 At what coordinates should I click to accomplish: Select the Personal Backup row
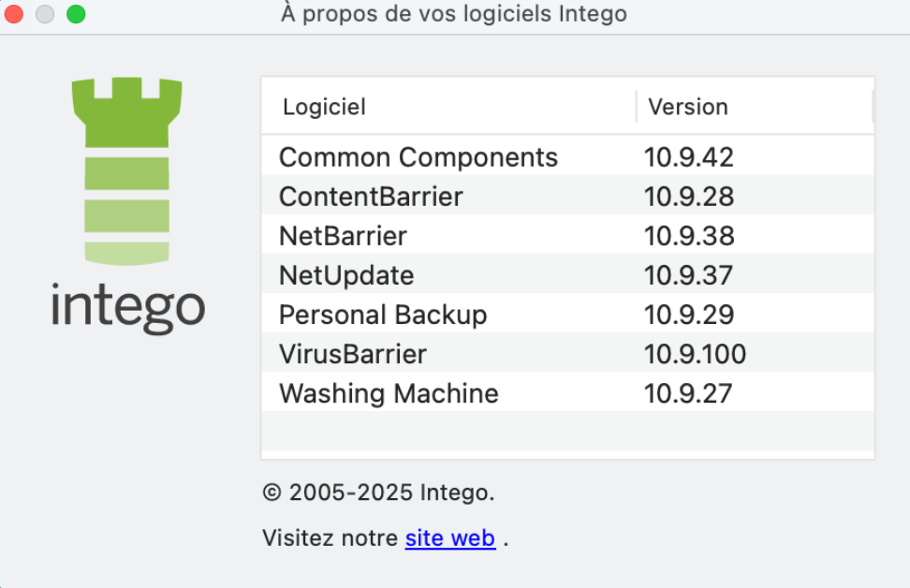(383, 315)
